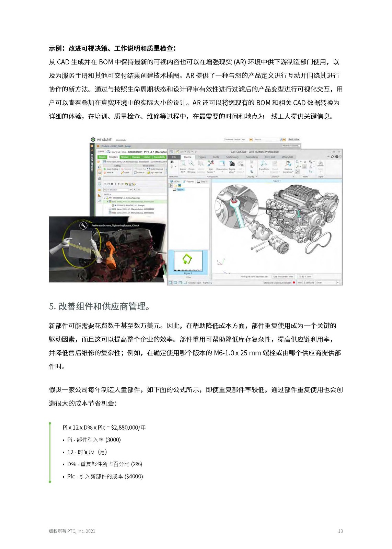
Task: Select the Figure 1 thumbnail
Action: tap(188, 261)
